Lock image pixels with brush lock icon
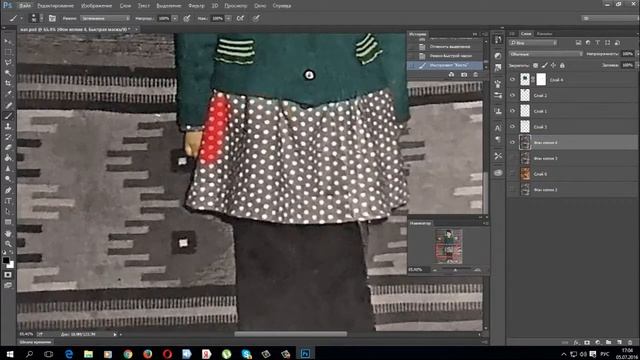 544,65
